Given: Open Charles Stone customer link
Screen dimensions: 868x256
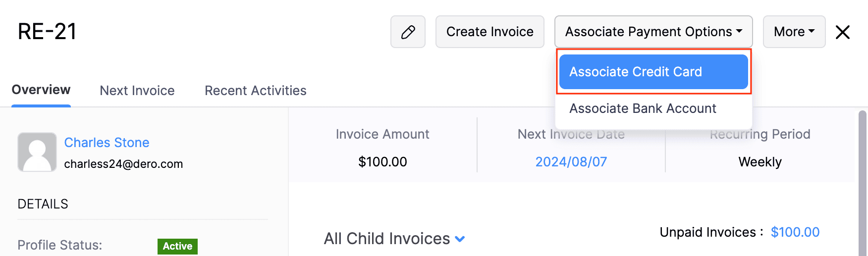Looking at the screenshot, I should [x=107, y=143].
